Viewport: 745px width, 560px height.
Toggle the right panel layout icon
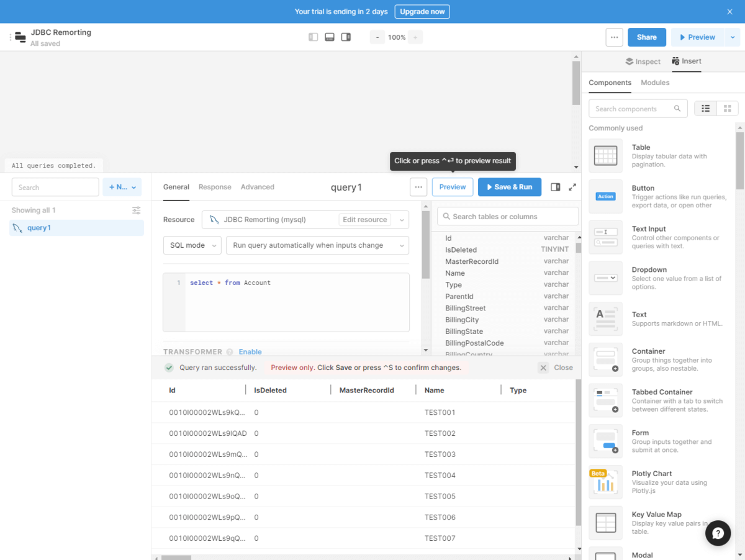(346, 37)
